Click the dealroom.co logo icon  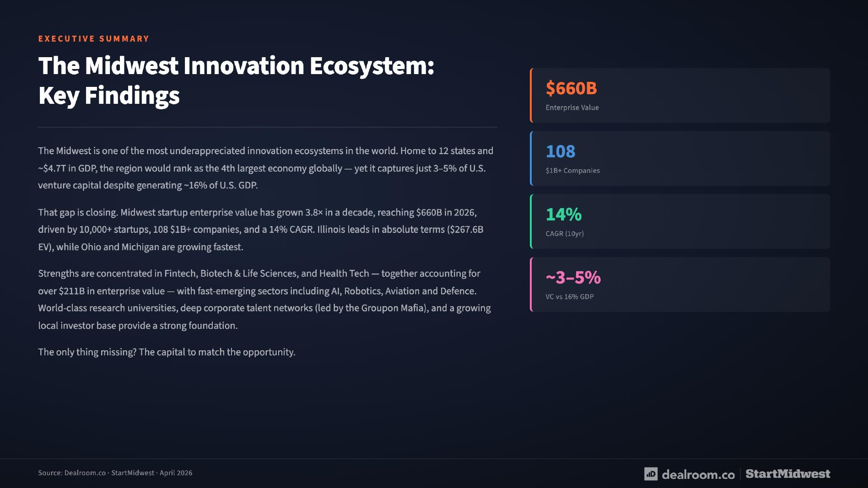pyautogui.click(x=651, y=474)
